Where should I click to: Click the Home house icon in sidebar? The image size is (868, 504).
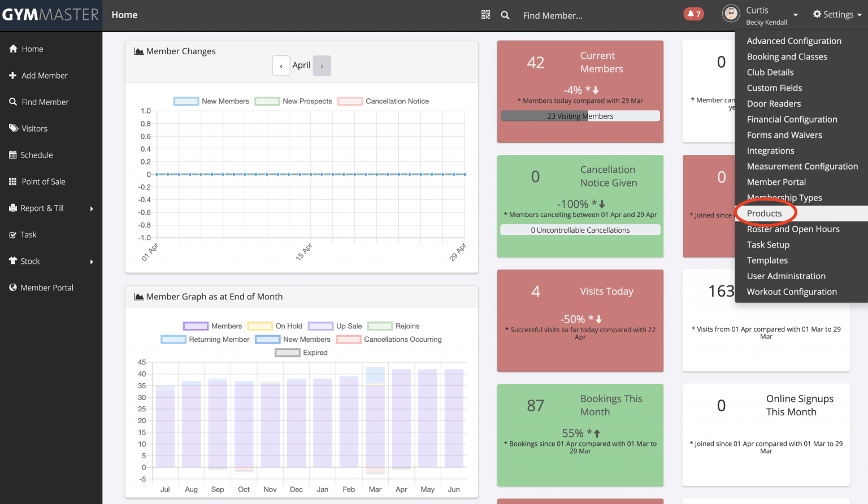point(13,49)
